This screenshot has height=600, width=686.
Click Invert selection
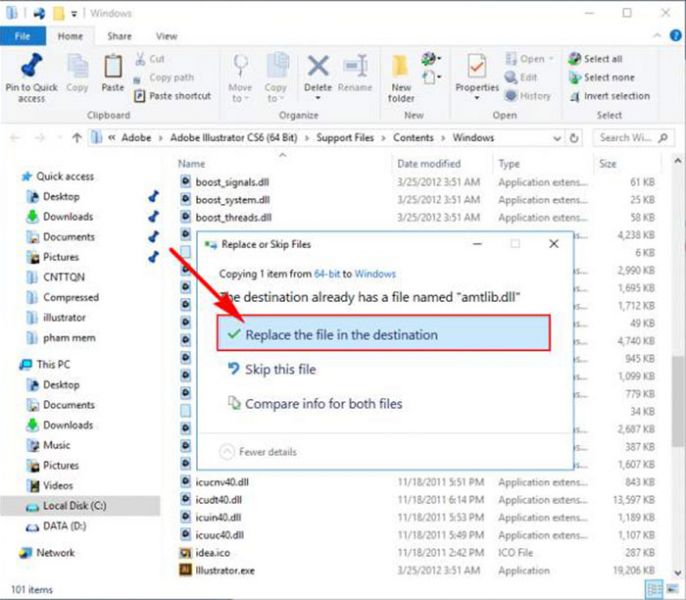pyautogui.click(x=609, y=96)
